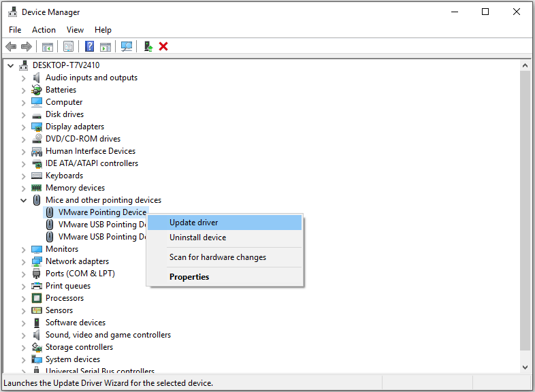The height and width of the screenshot is (392, 535).
Task: Select Sound, video and game controllers
Action: (x=108, y=335)
